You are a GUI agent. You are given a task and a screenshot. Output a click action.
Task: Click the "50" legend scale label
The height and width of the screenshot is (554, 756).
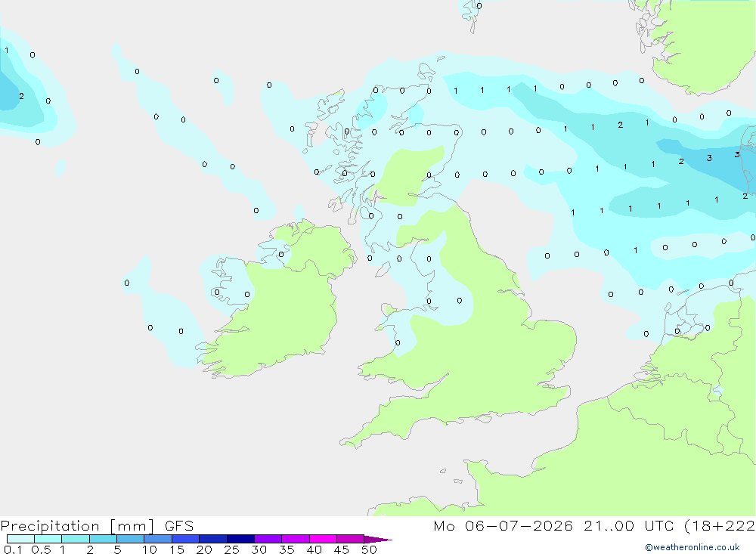pyautogui.click(x=369, y=549)
